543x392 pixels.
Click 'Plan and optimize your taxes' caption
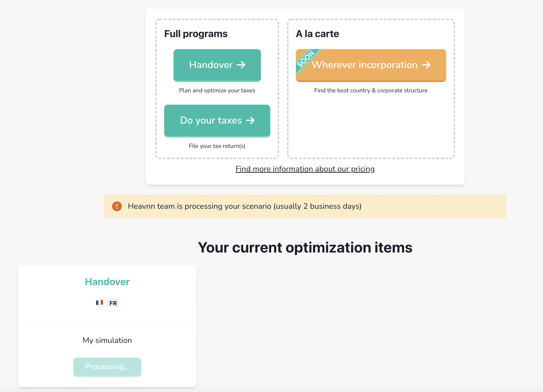point(217,90)
